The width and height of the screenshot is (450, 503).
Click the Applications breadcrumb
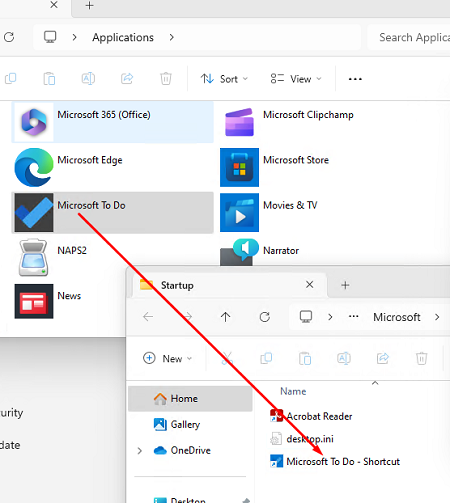(123, 37)
